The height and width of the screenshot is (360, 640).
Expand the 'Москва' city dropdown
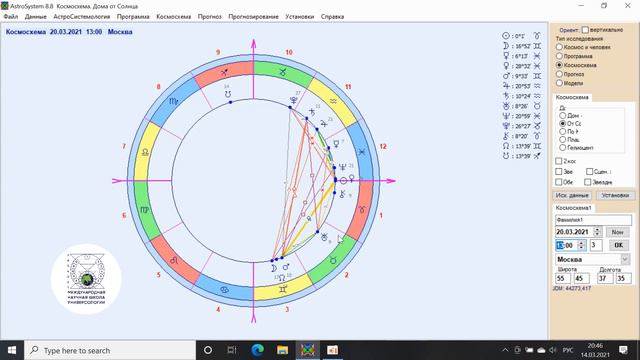[625, 259]
